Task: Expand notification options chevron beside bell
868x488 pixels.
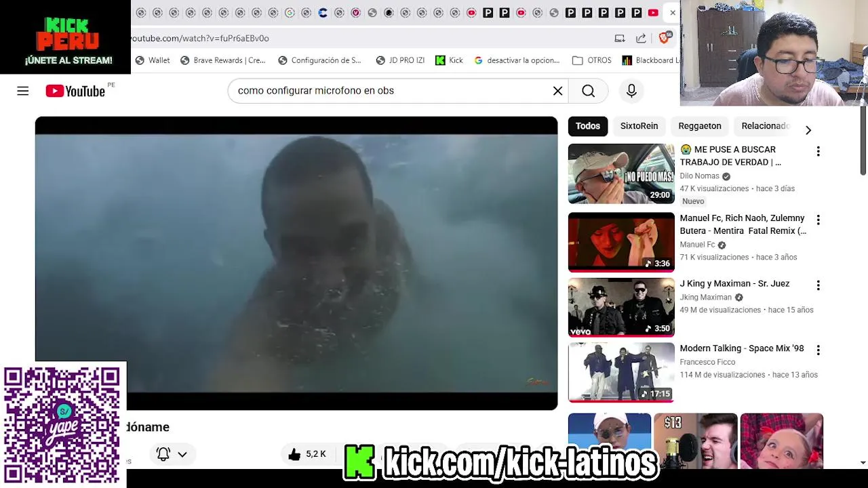Action: 182,454
